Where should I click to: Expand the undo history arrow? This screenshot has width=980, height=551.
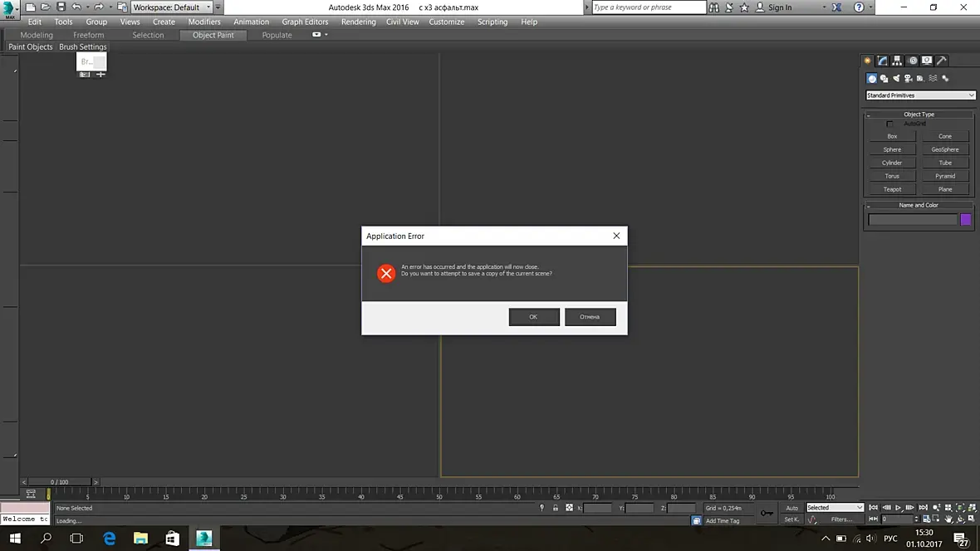coord(87,7)
